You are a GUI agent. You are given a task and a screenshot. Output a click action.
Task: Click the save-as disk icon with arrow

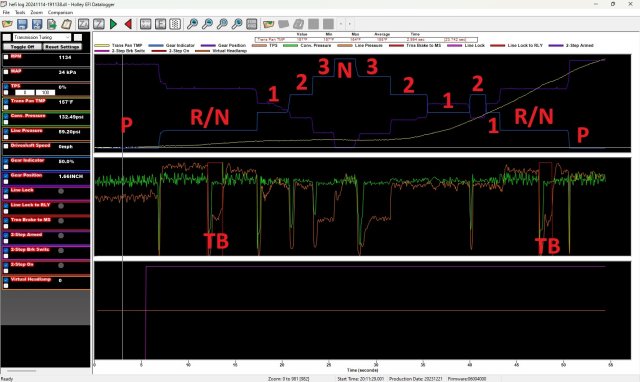pyautogui.click(x=37, y=24)
